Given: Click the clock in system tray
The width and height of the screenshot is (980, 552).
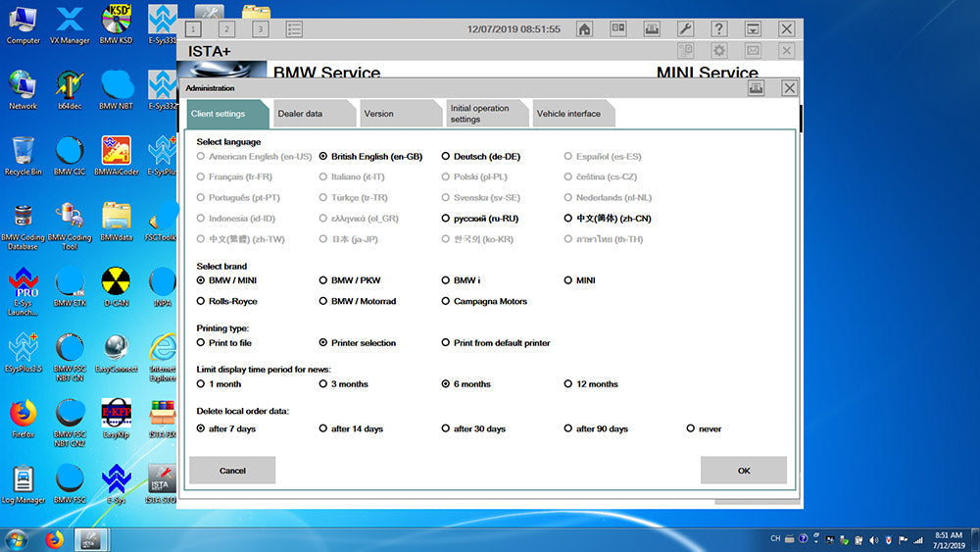Looking at the screenshot, I should 949,539.
